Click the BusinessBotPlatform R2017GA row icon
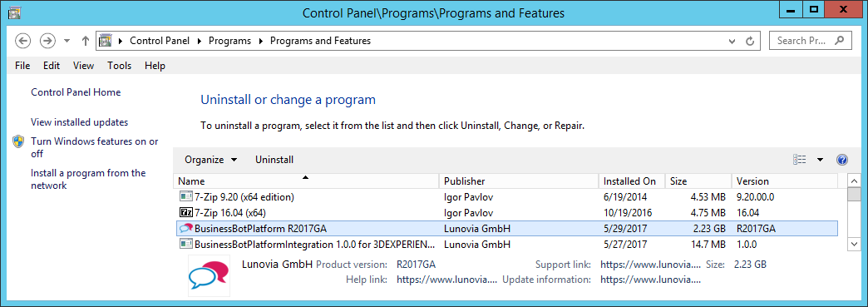 click(185, 228)
